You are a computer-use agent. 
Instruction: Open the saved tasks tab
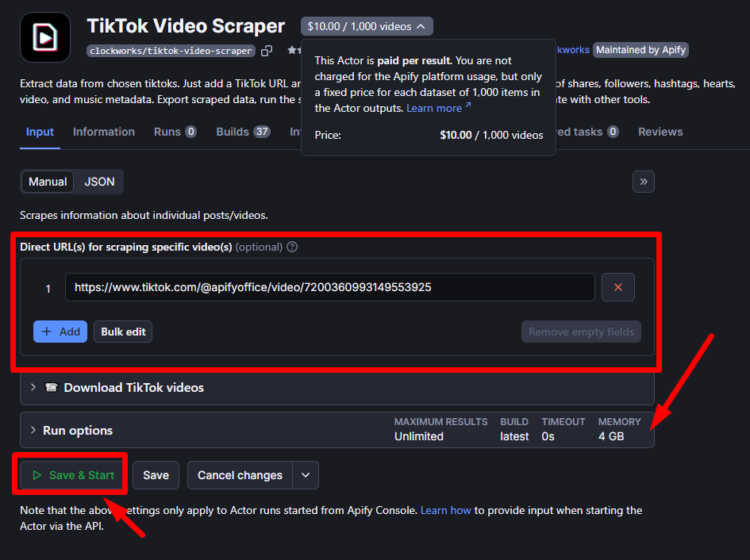[x=588, y=132]
